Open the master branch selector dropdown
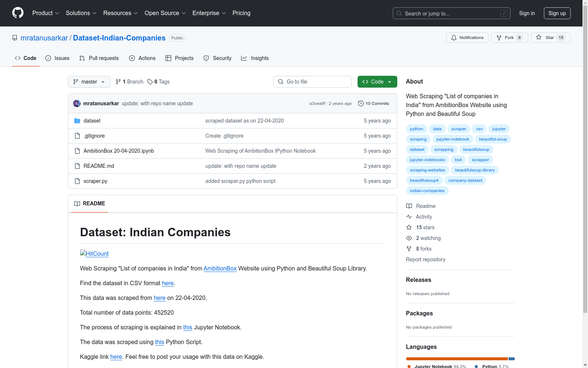This screenshot has height=368, width=588. [89, 82]
